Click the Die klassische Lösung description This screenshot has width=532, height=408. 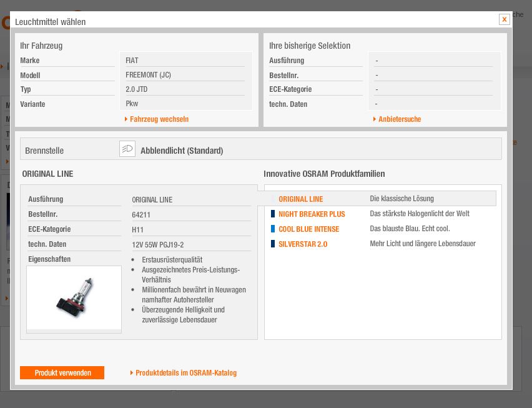[401, 199]
